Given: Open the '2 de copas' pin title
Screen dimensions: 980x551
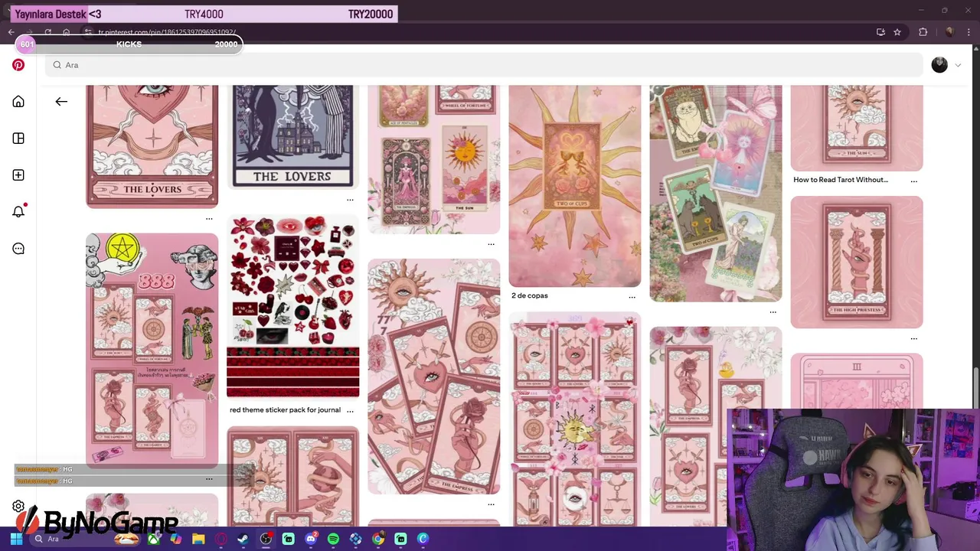Looking at the screenshot, I should tap(530, 295).
